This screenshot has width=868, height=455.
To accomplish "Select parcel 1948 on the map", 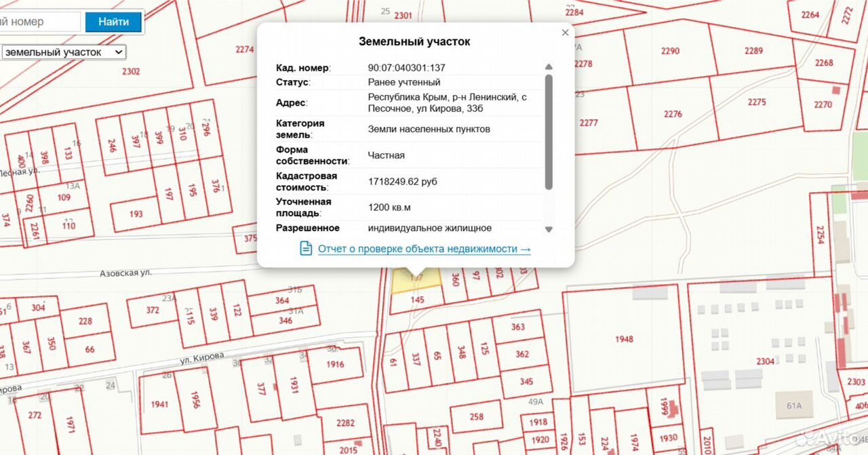I will click(624, 338).
